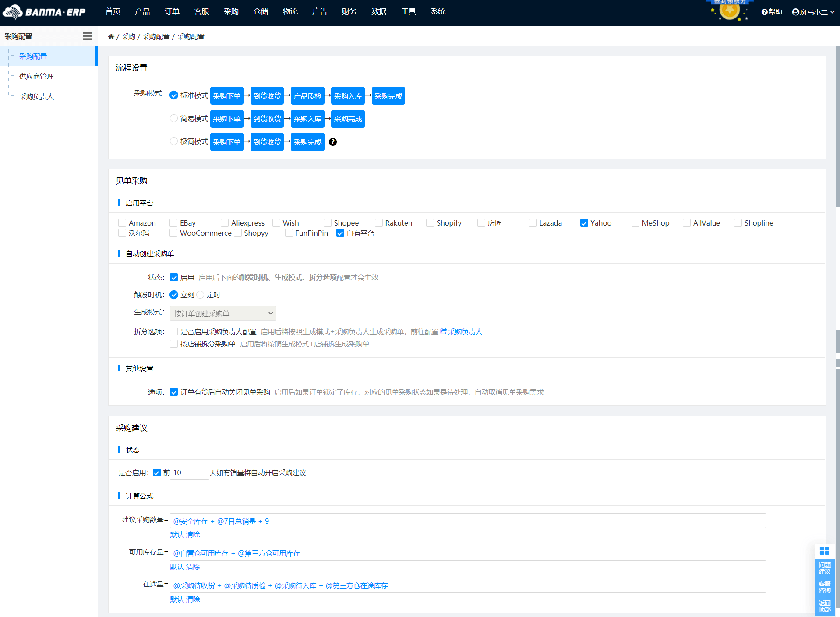Open the 首页 menu
This screenshot has width=840, height=617.
pyautogui.click(x=113, y=11)
